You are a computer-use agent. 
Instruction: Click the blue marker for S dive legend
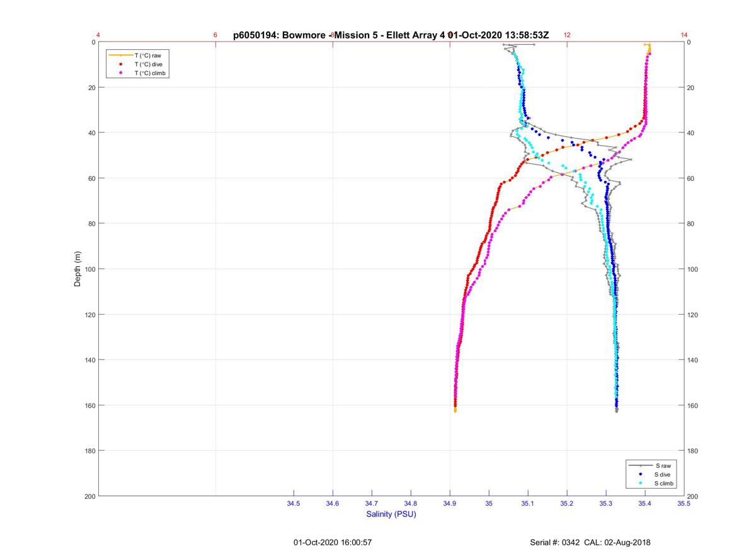(x=640, y=474)
